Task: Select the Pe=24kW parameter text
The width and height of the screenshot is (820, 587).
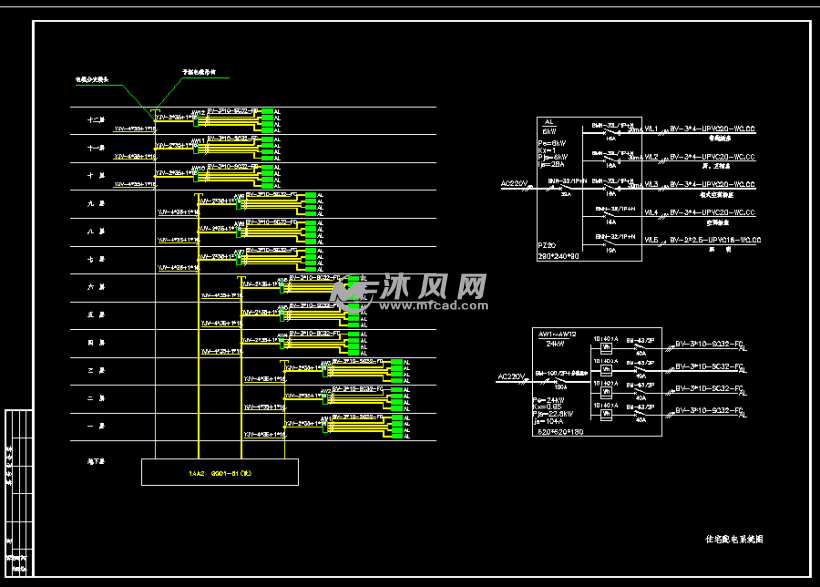Action: coord(549,400)
